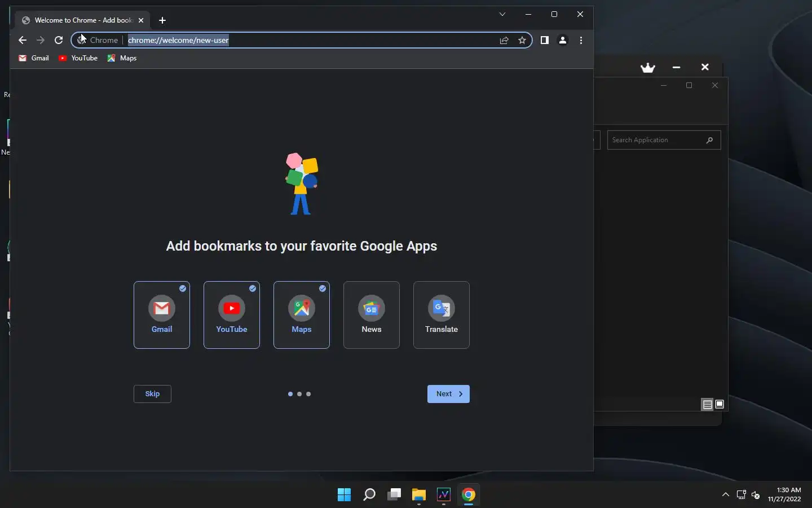Open volume icon in system tray
Viewport: 812px width, 508px height.
coord(756,495)
